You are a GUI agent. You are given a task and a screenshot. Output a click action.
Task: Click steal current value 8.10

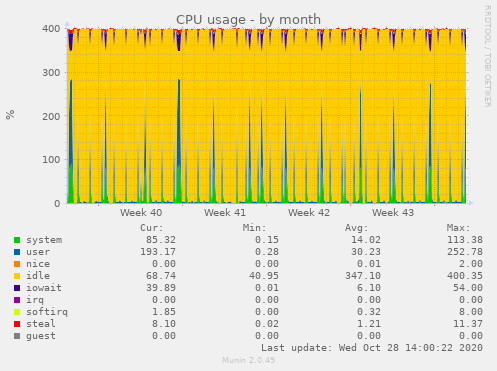(x=164, y=324)
